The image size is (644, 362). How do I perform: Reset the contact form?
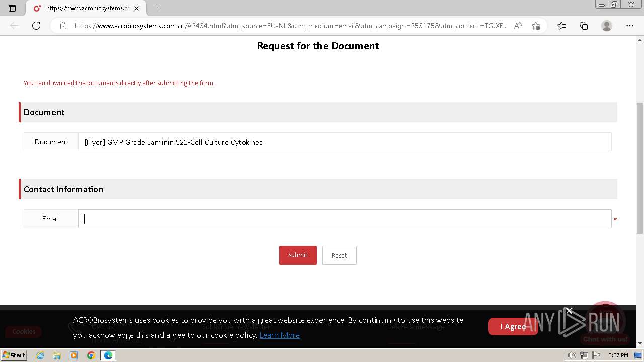(x=339, y=255)
